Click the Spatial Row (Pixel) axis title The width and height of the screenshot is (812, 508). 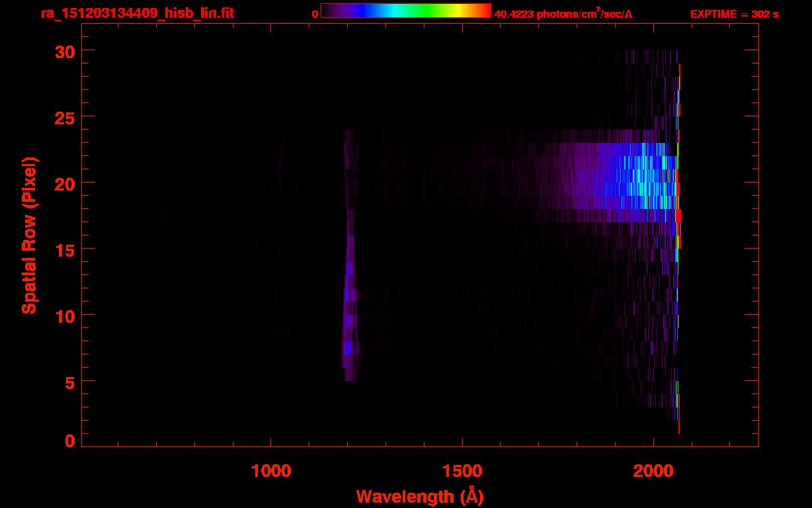pos(29,235)
